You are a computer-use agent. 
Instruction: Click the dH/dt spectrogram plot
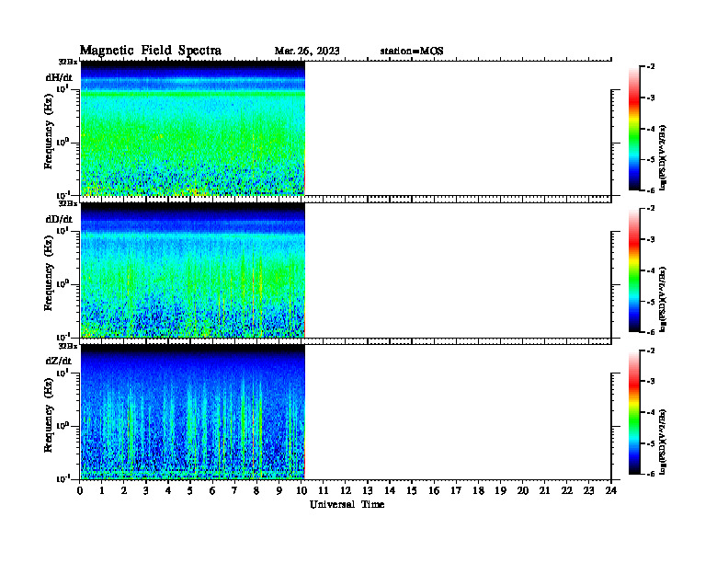click(193, 128)
